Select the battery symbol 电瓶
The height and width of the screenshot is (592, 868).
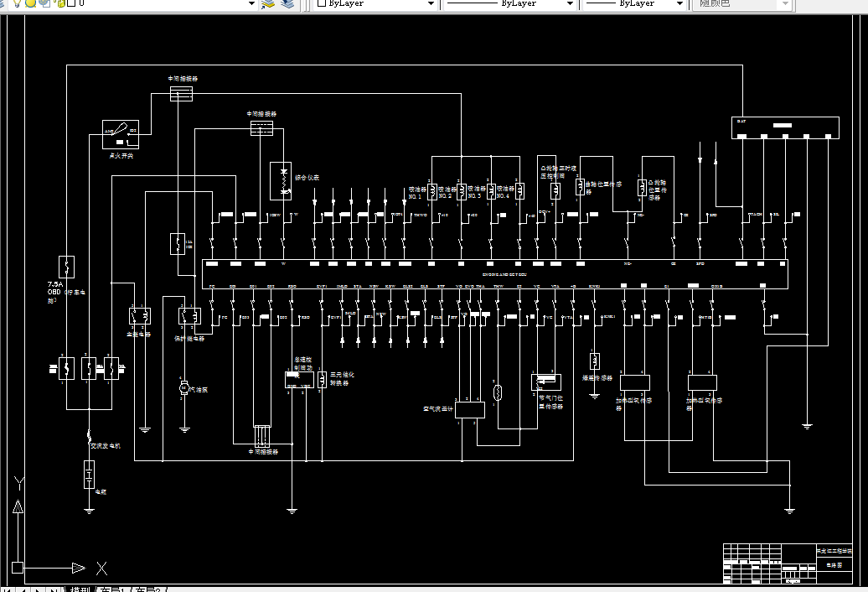89,475
